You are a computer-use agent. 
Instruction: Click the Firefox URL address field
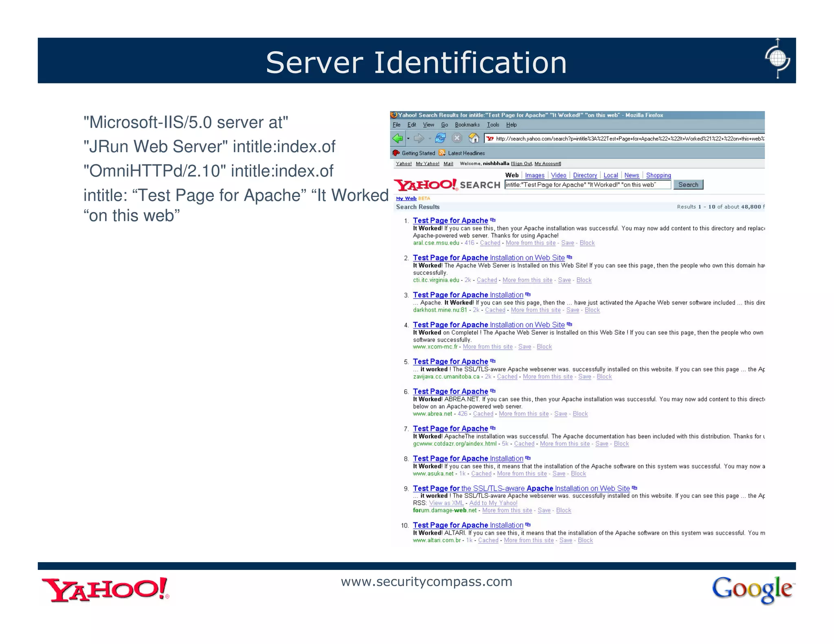[x=624, y=139]
